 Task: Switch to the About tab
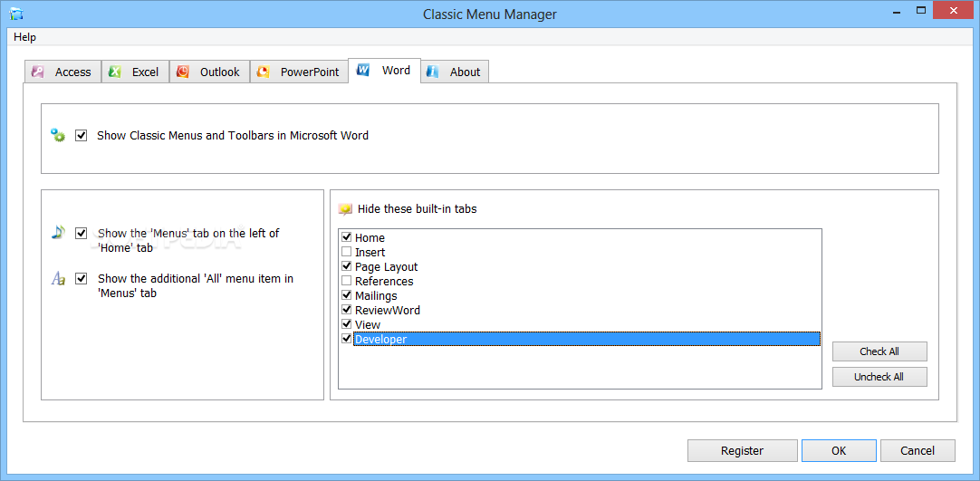click(x=455, y=72)
